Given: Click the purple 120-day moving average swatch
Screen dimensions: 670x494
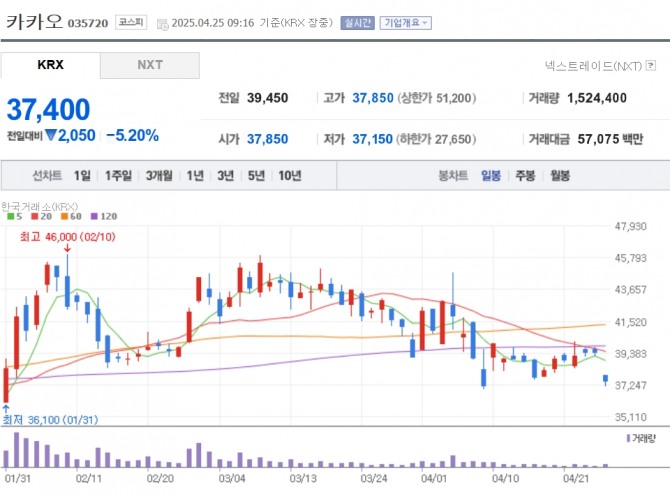Looking at the screenshot, I should pos(94,216).
